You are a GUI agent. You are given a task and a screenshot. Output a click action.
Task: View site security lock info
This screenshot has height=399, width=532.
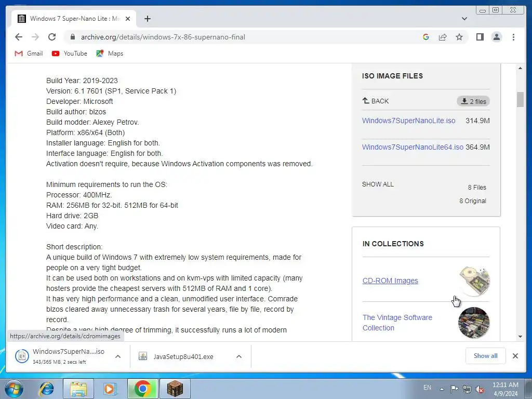pos(72,37)
